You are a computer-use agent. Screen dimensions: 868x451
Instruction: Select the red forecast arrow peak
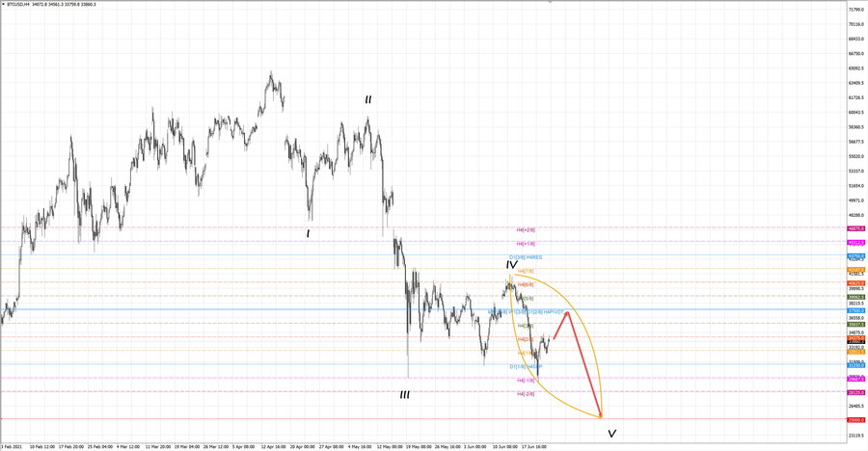click(x=567, y=313)
